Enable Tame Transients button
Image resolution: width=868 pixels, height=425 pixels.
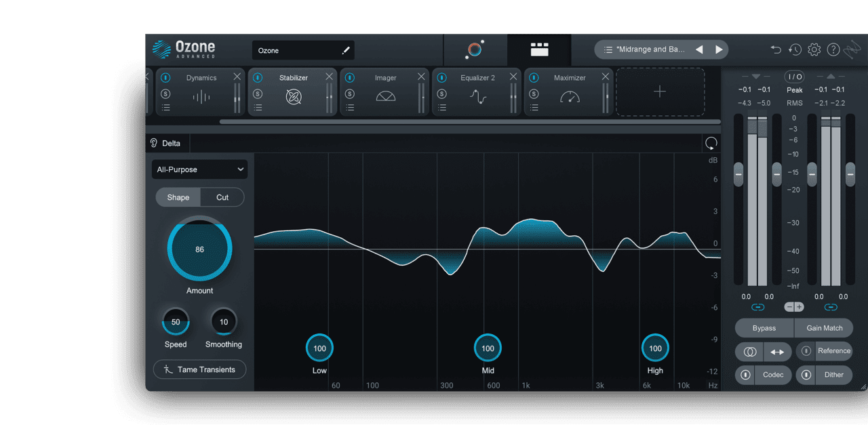[199, 369]
